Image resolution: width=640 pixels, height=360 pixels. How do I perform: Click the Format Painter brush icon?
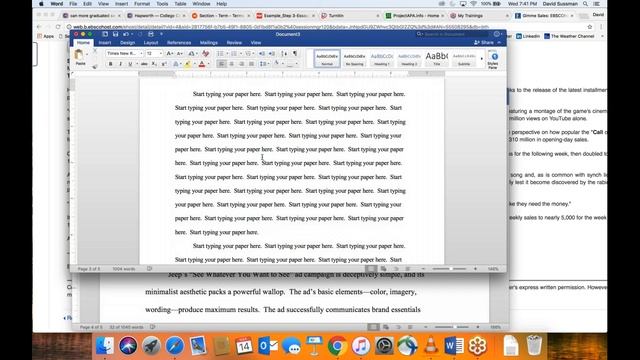95,66
